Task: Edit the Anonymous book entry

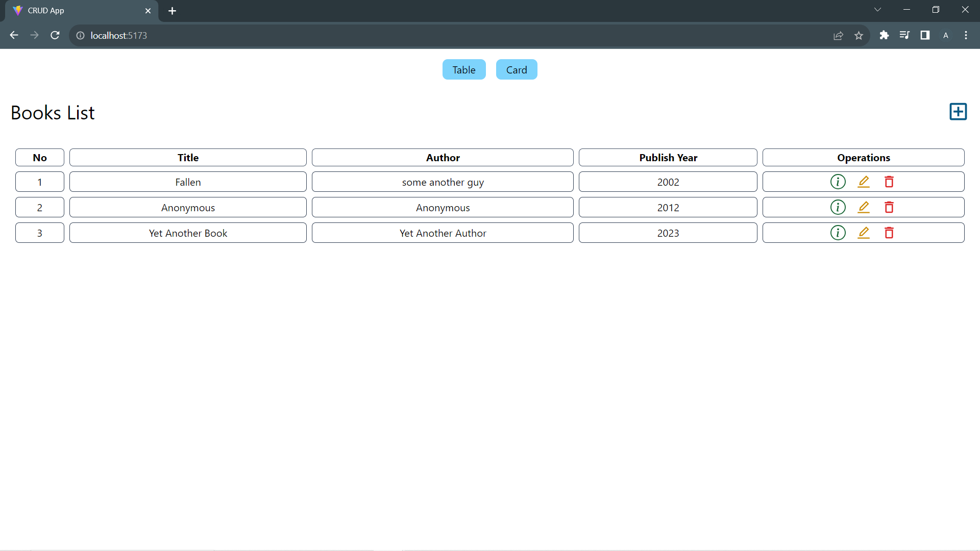Action: tap(864, 207)
